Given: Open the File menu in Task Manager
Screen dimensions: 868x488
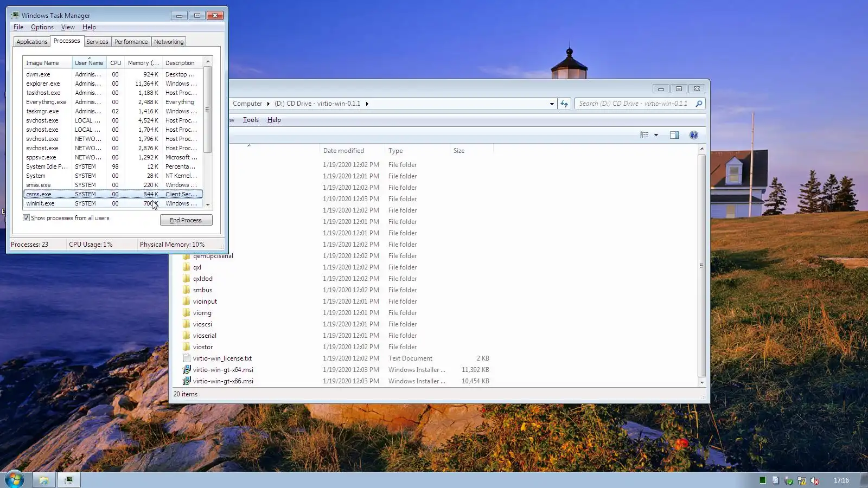Looking at the screenshot, I should point(18,27).
